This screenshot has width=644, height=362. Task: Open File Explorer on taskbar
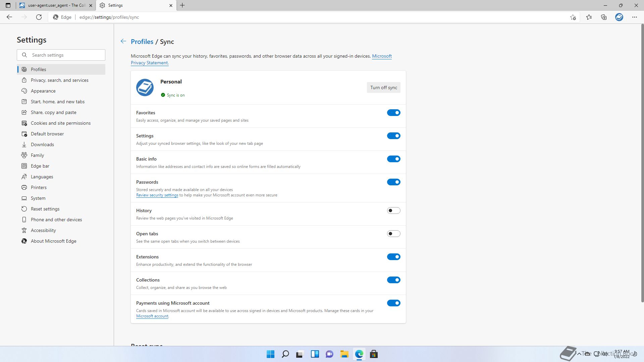344,354
